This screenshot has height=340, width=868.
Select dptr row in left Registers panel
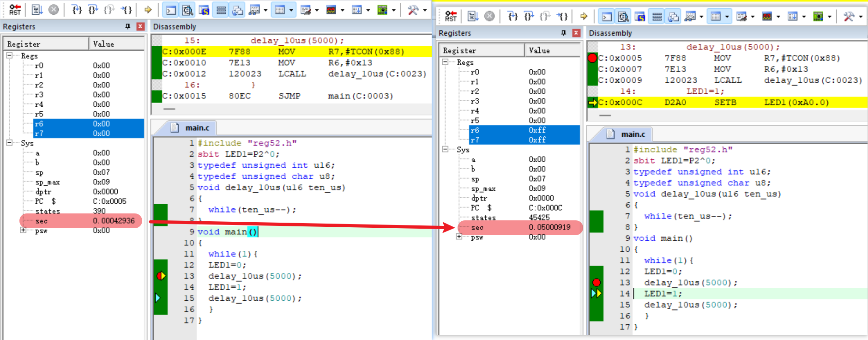[89, 191]
